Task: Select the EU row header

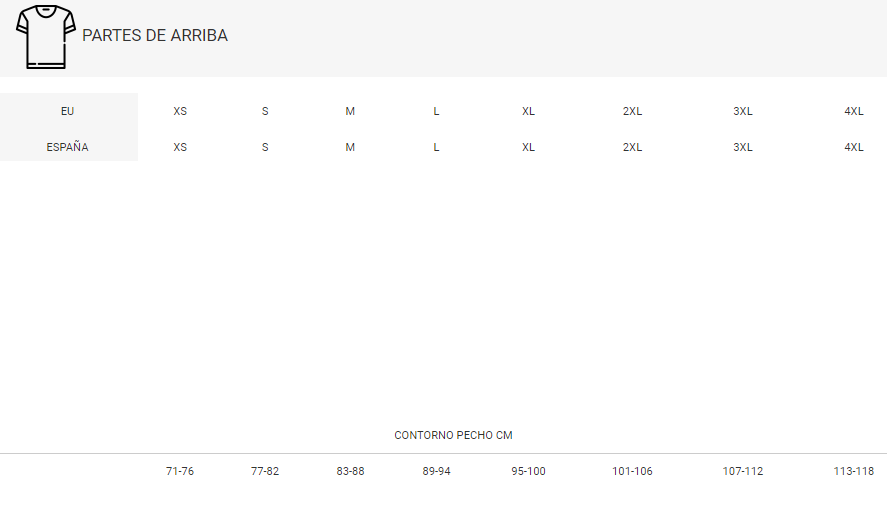Action: coord(68,111)
